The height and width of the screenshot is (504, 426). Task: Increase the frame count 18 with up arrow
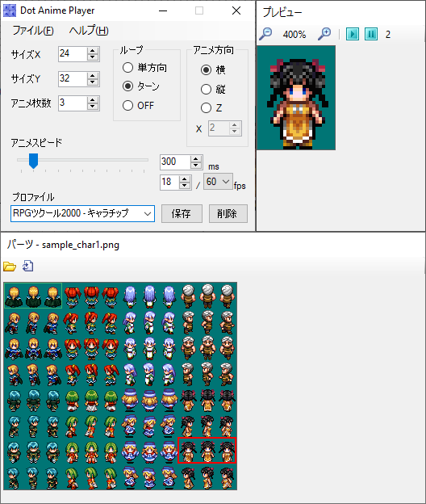coord(184,179)
